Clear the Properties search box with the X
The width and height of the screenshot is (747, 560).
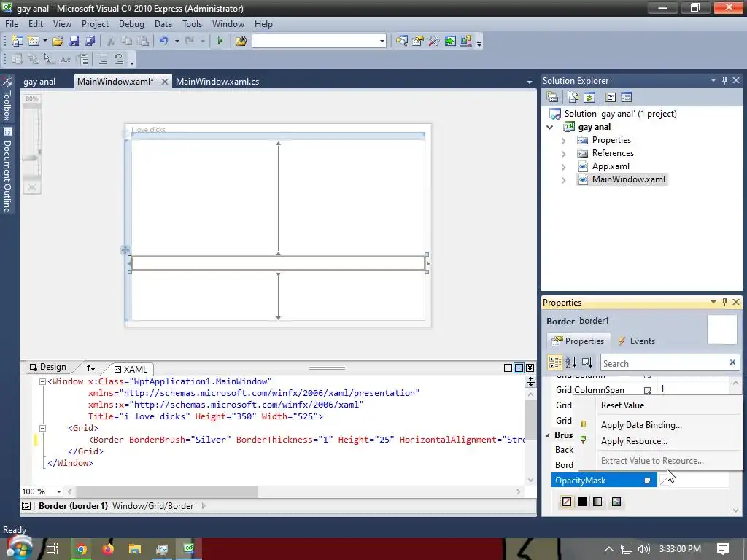[732, 362]
